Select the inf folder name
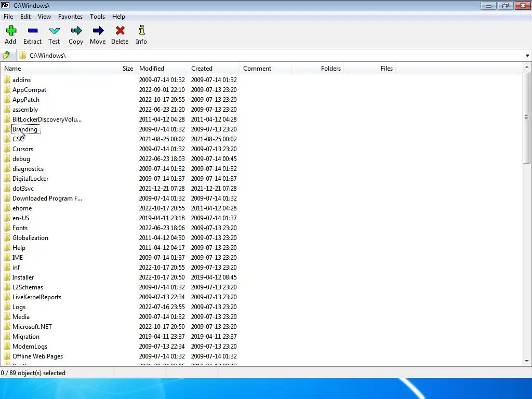Screen dimensions: 532x399 click(x=16, y=268)
